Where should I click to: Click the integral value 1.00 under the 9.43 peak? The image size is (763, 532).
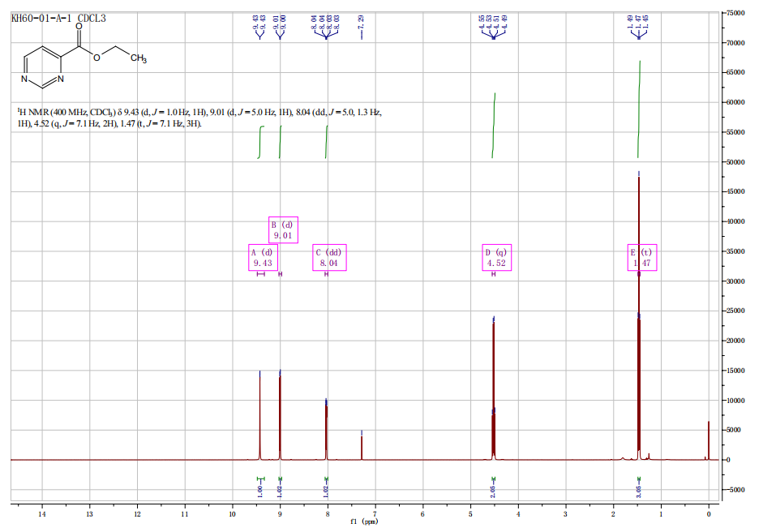click(260, 490)
